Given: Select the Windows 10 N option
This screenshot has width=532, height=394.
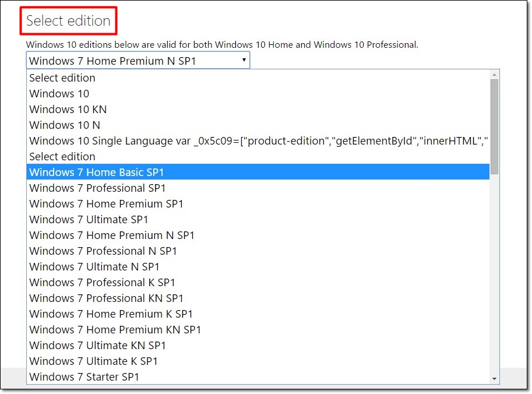Looking at the screenshot, I should coord(258,125).
